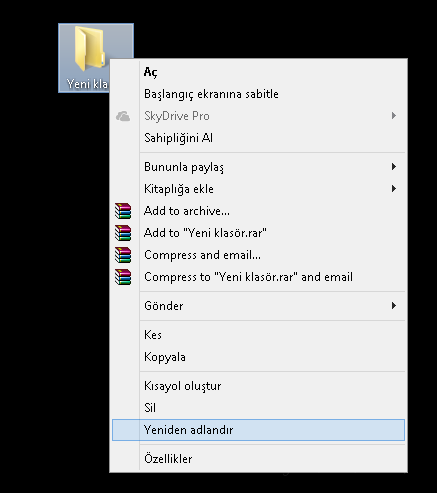Click the WinRAR icon beside Compress and email

(x=123, y=255)
